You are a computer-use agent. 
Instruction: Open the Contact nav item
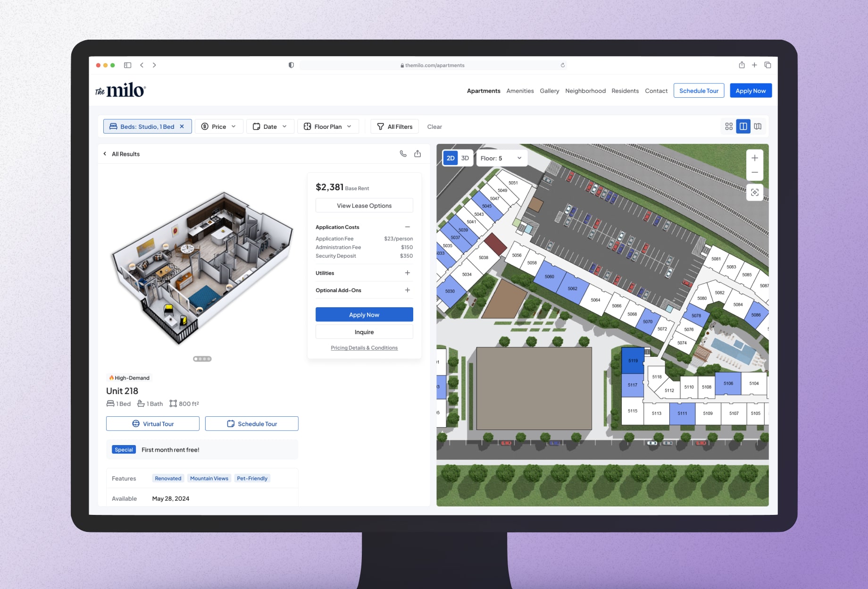pyautogui.click(x=656, y=91)
